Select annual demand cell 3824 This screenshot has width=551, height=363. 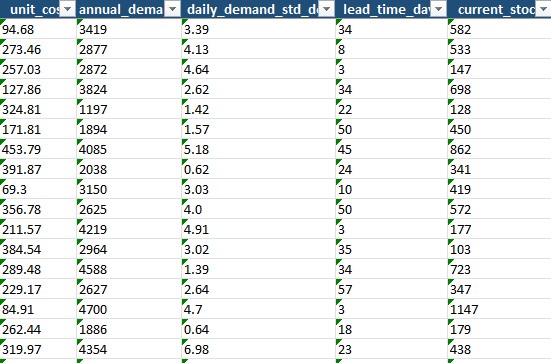(x=129, y=89)
